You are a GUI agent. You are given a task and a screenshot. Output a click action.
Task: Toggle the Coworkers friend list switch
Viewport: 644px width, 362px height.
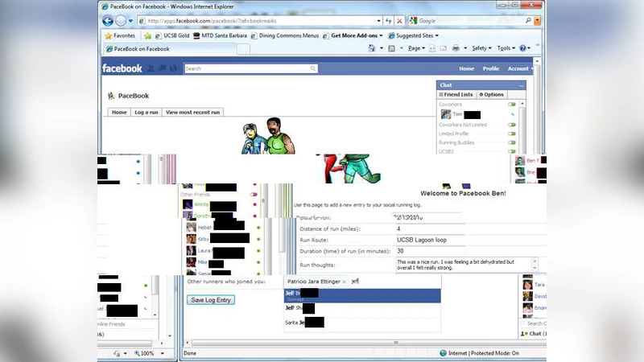point(512,105)
